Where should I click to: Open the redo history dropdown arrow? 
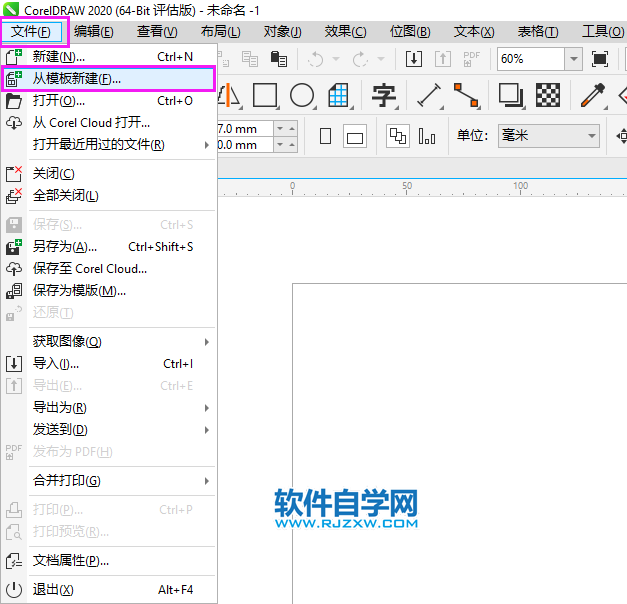pyautogui.click(x=381, y=59)
